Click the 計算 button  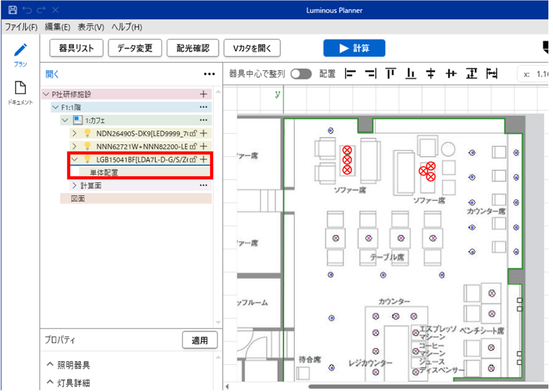click(x=354, y=48)
